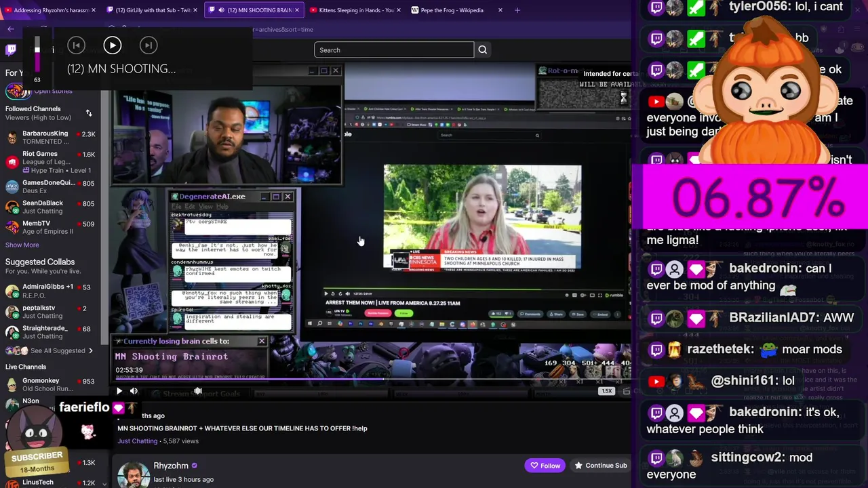Open the Just Chatting category link
The width and height of the screenshot is (868, 488).
click(x=138, y=441)
